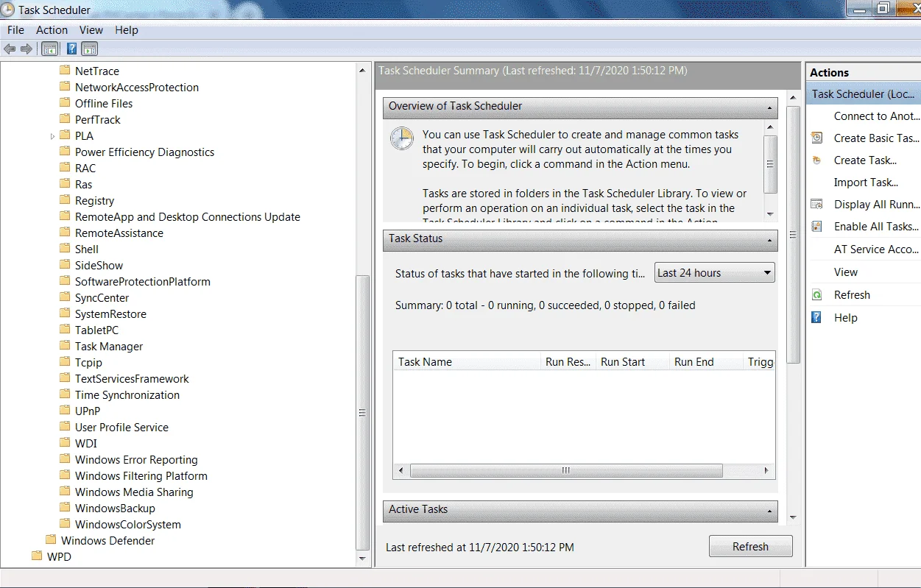The height and width of the screenshot is (588, 921).
Task: Click the Task Scheduler title bar icon
Action: click(8, 10)
